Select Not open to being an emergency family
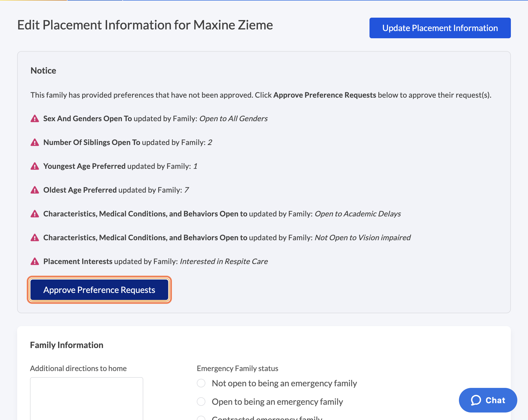528x420 pixels. pos(201,383)
